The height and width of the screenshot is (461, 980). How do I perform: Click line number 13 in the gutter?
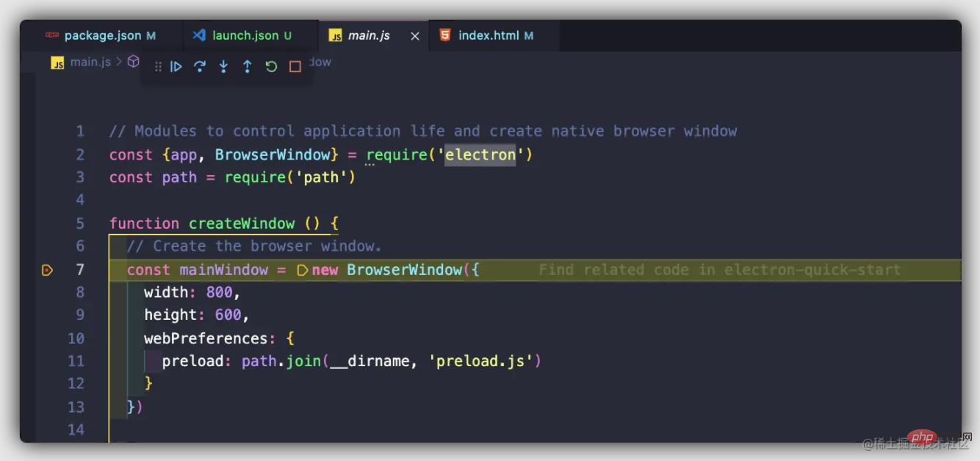pos(76,407)
